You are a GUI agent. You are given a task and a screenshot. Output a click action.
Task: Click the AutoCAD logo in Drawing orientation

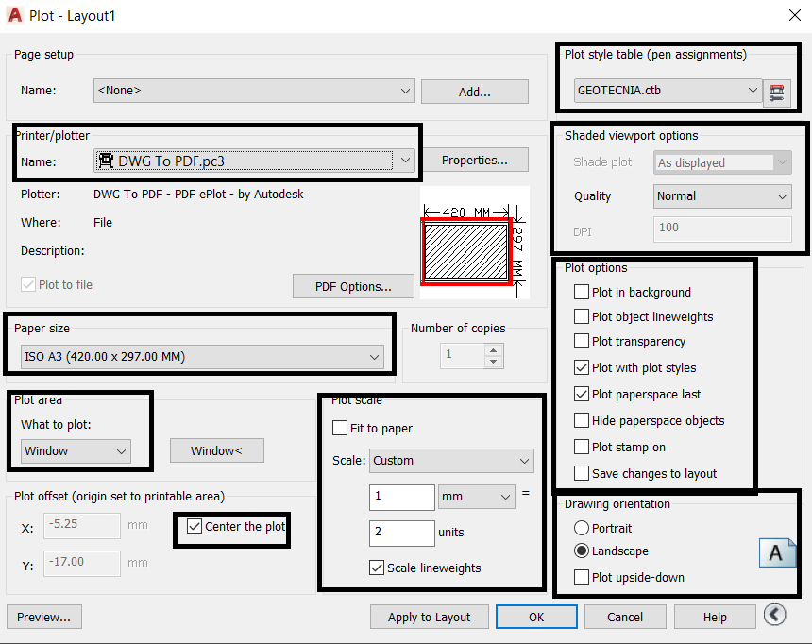(x=778, y=552)
